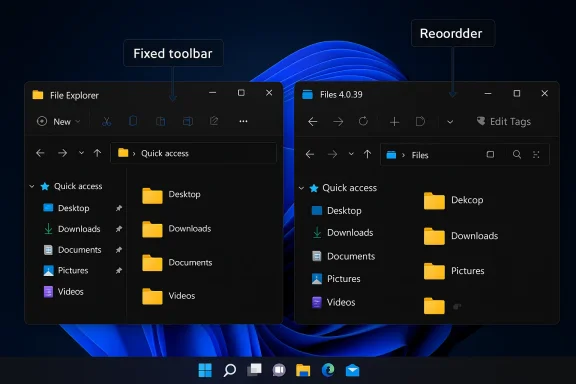Viewport: 576px width, 384px height.
Task: Click the Paste icon in File Explorer toolbar
Action: click(x=161, y=121)
